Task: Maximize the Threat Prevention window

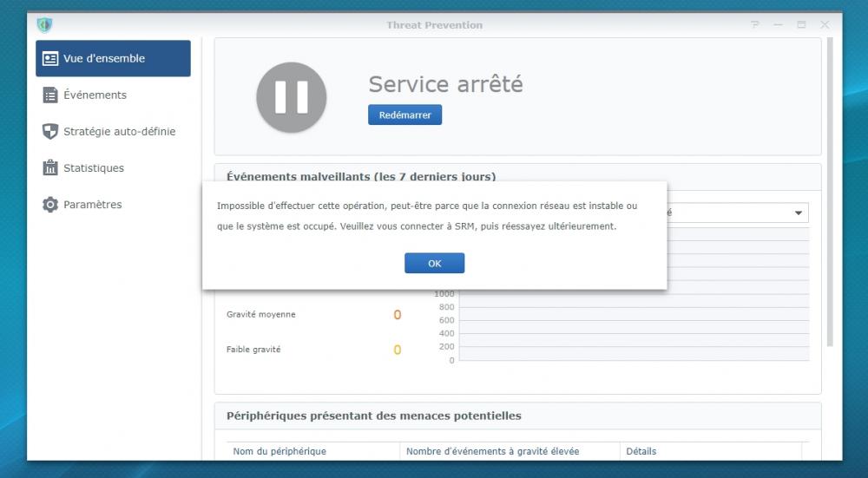Action: coord(801,25)
